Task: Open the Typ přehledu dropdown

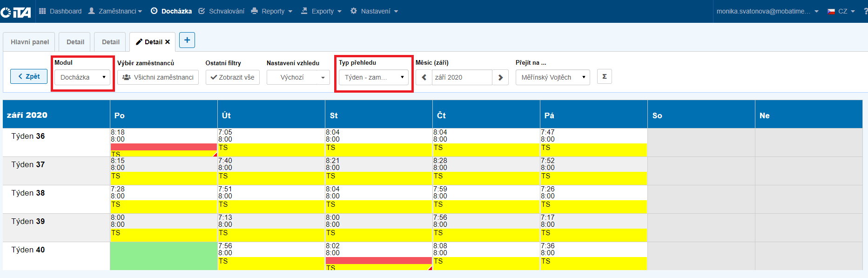Action: (373, 77)
